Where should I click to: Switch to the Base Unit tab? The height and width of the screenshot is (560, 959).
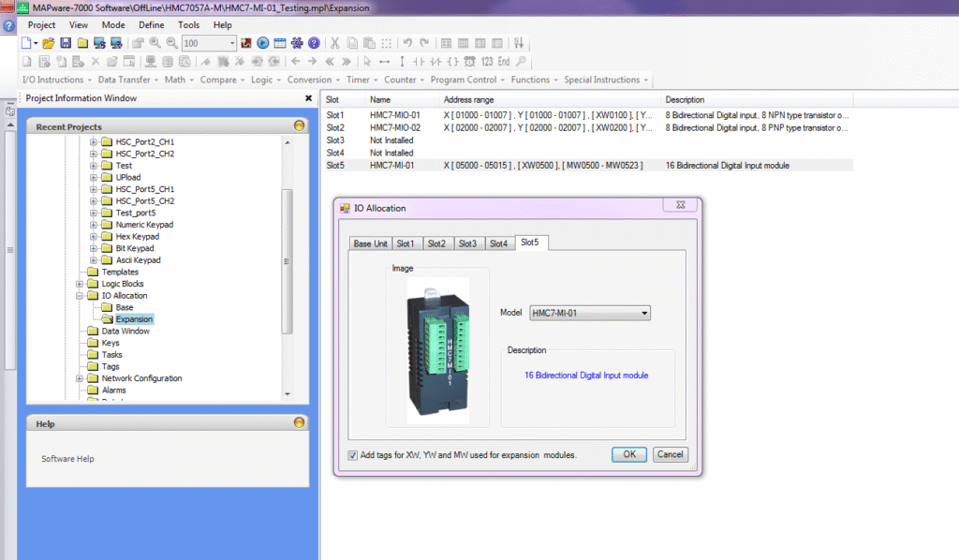[x=371, y=243]
